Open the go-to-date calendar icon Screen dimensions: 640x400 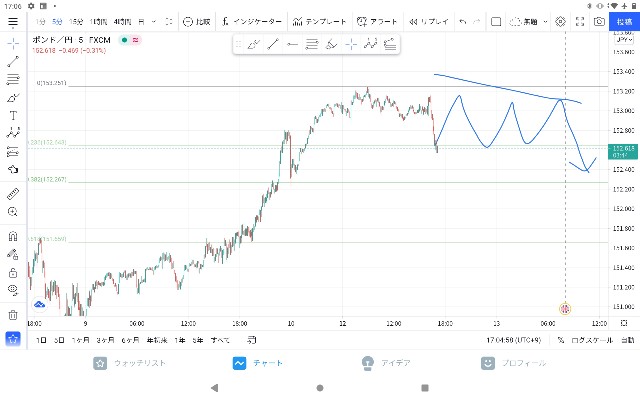point(252,340)
